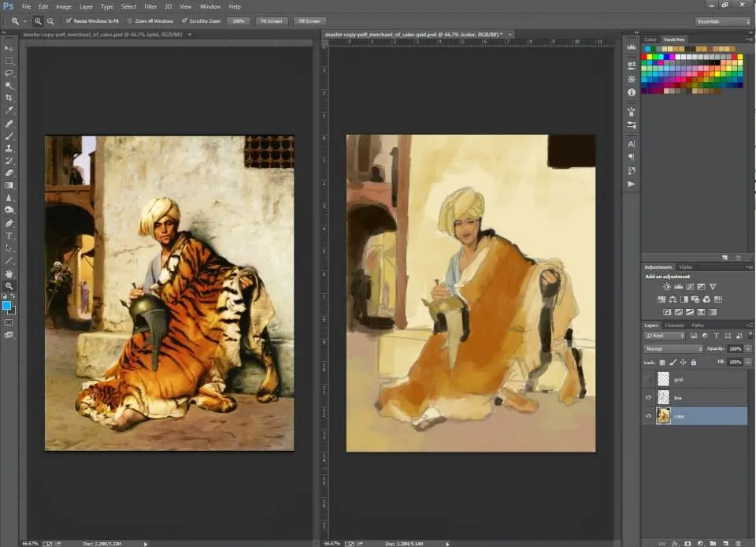Open the Layers panel flyout menu

tap(749, 325)
